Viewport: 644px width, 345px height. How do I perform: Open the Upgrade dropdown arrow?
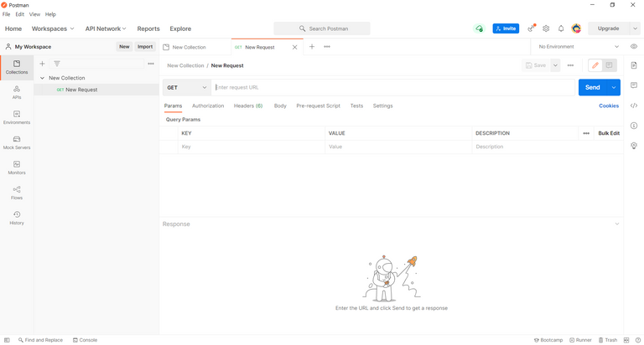[635, 28]
